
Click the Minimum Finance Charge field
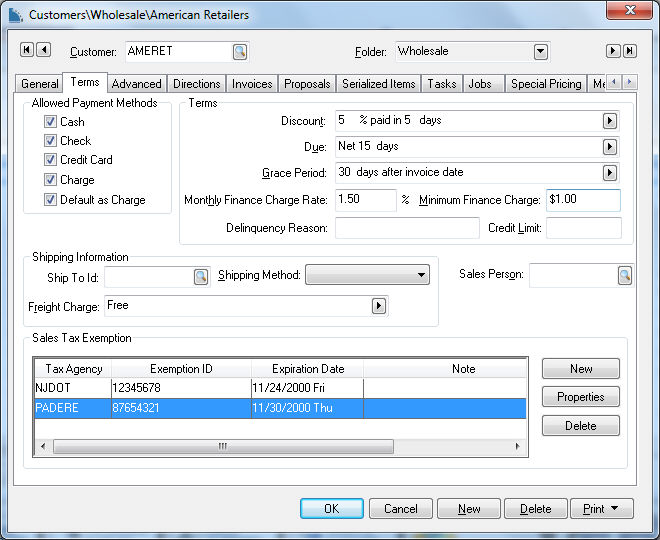pyautogui.click(x=583, y=200)
